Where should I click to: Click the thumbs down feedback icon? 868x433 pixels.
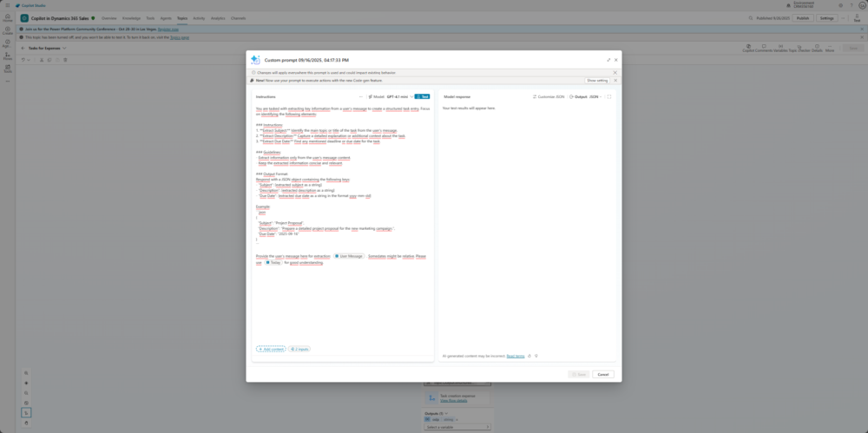coord(536,356)
